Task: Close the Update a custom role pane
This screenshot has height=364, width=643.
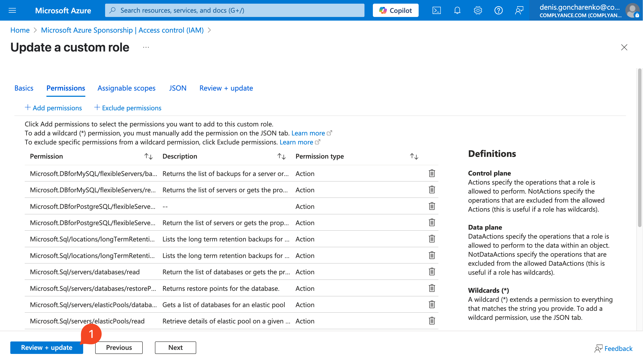Action: click(624, 47)
